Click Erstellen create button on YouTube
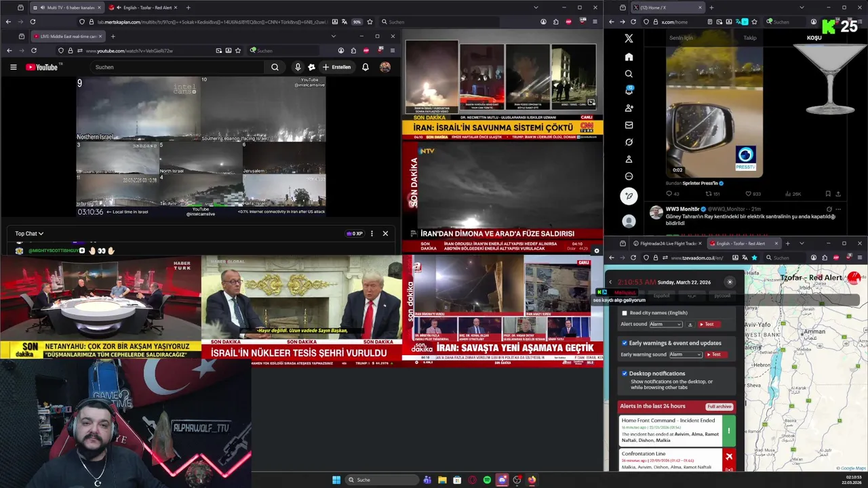Screen dimensions: 868x488 coord(336,67)
